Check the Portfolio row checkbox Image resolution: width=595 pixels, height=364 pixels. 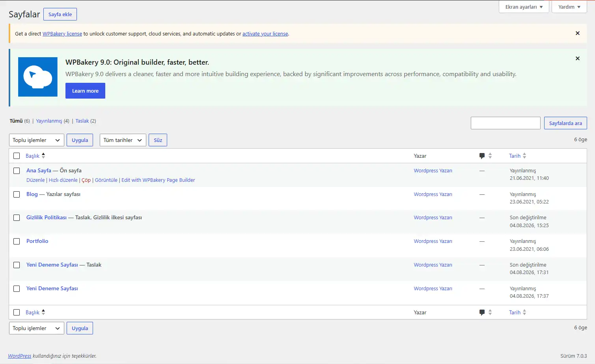tap(17, 241)
